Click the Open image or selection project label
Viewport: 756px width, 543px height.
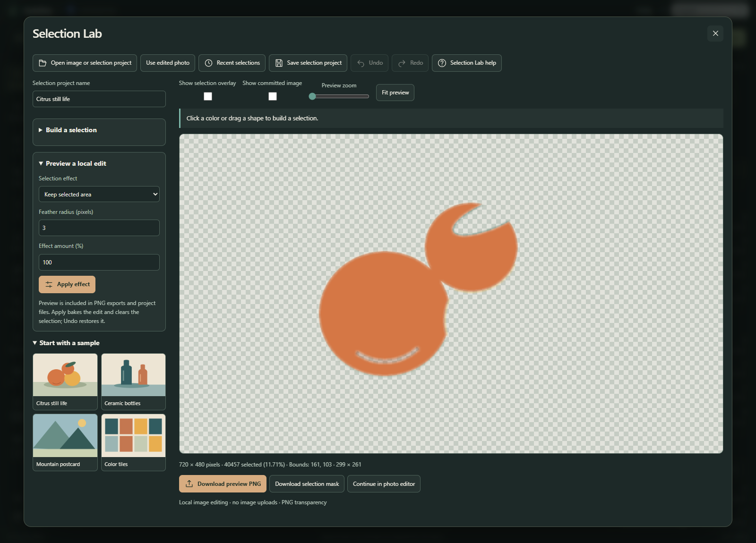point(91,63)
